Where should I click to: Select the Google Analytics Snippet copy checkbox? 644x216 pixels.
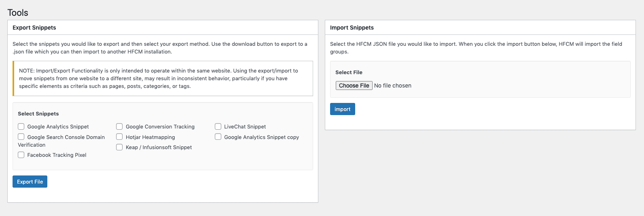coord(218,137)
